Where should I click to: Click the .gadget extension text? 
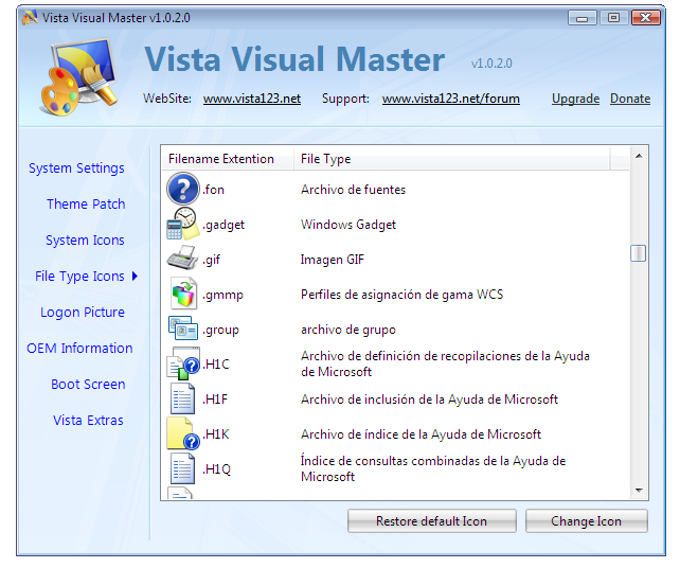tap(223, 225)
